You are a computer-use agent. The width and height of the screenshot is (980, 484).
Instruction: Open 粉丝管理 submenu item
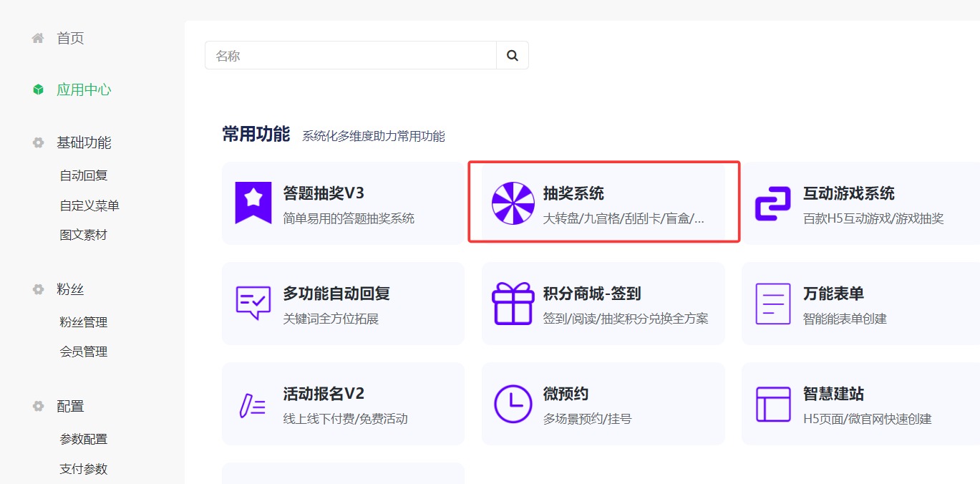pos(84,322)
